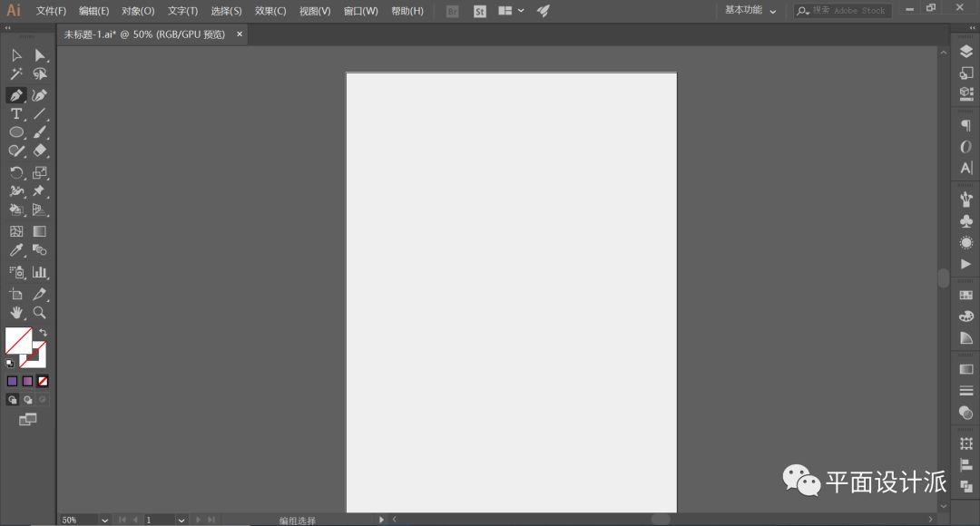Select the Hand pan tool
Image resolution: width=980 pixels, height=526 pixels.
coord(16,313)
